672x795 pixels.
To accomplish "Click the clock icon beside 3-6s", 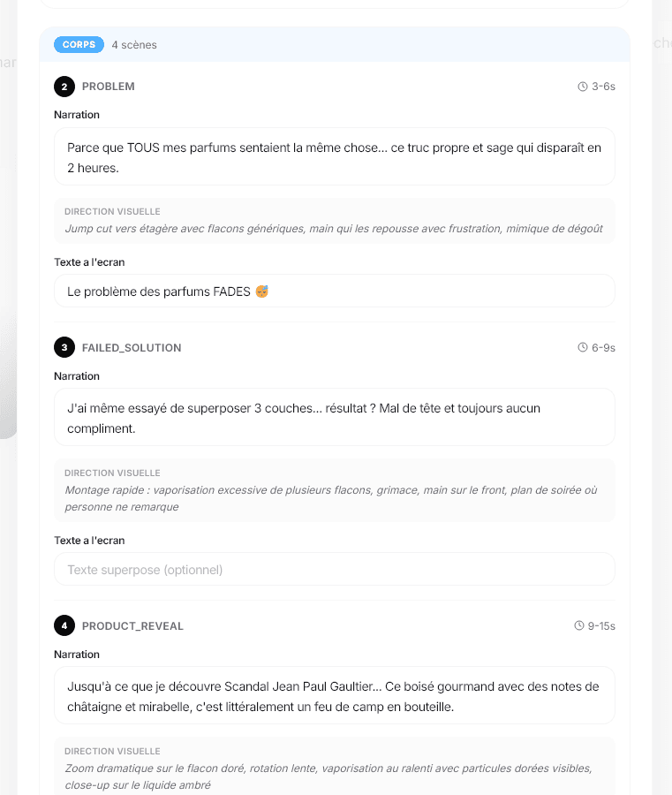I will pyautogui.click(x=583, y=87).
